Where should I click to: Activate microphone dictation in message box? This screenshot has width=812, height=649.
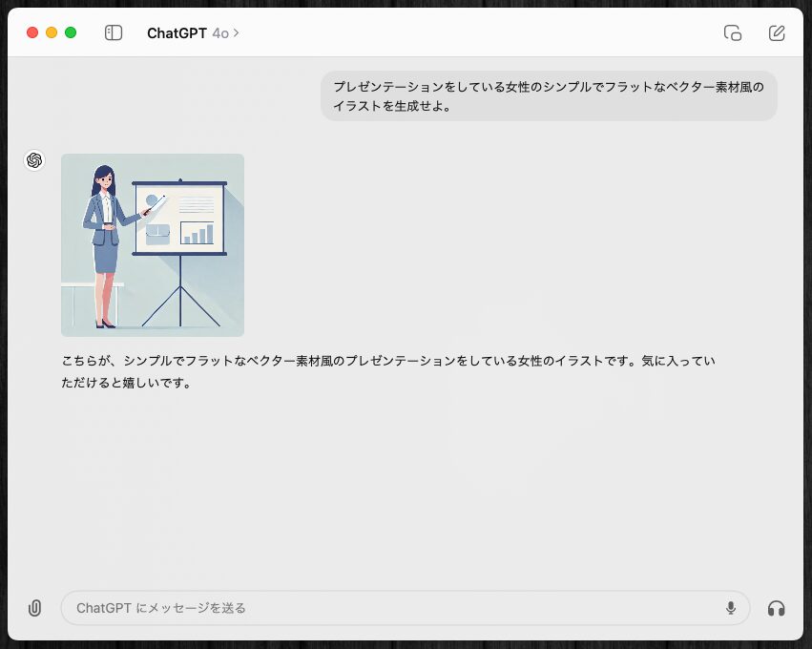pos(731,608)
